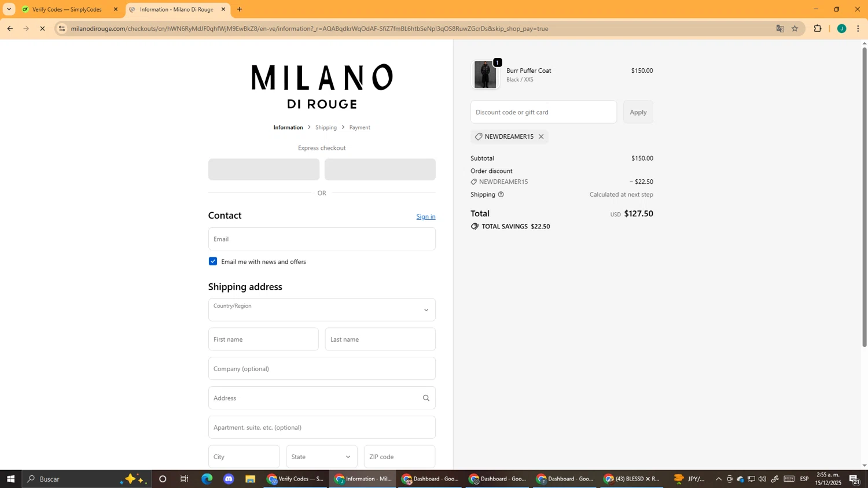Open the Country/Region dropdown
Viewport: 868px width, 488px height.
pyautogui.click(x=322, y=310)
